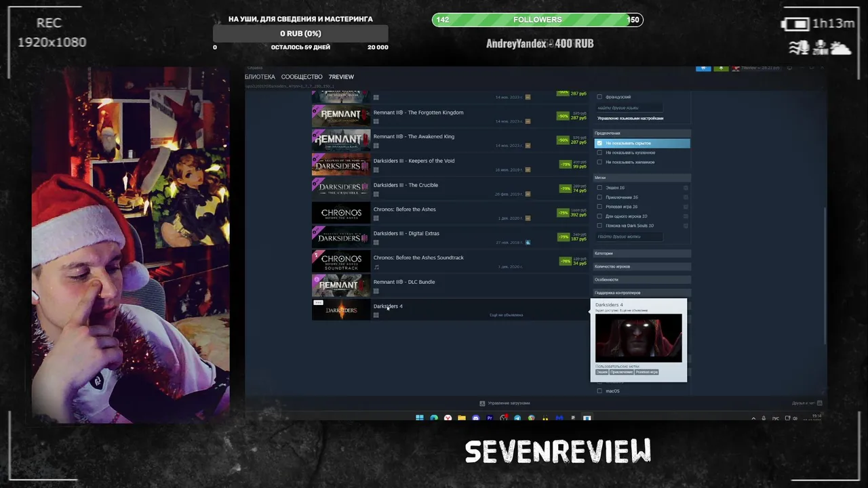
Task: Click 'Управление загрузками' in Steam footer
Action: pos(509,403)
